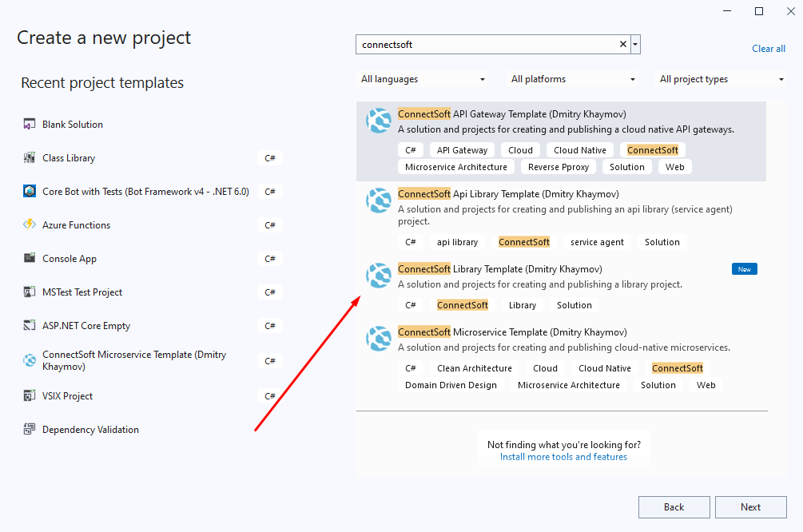Click the Azure Functions template icon
The width and height of the screenshot is (803, 532).
(29, 224)
